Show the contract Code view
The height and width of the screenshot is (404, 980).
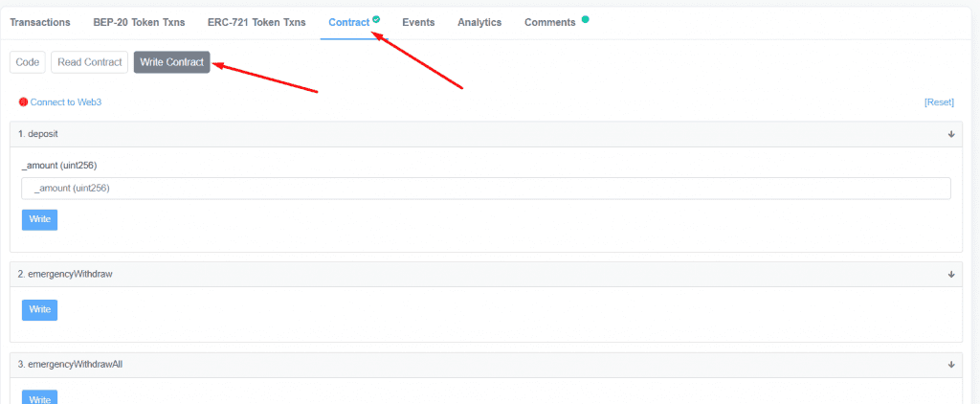(28, 62)
